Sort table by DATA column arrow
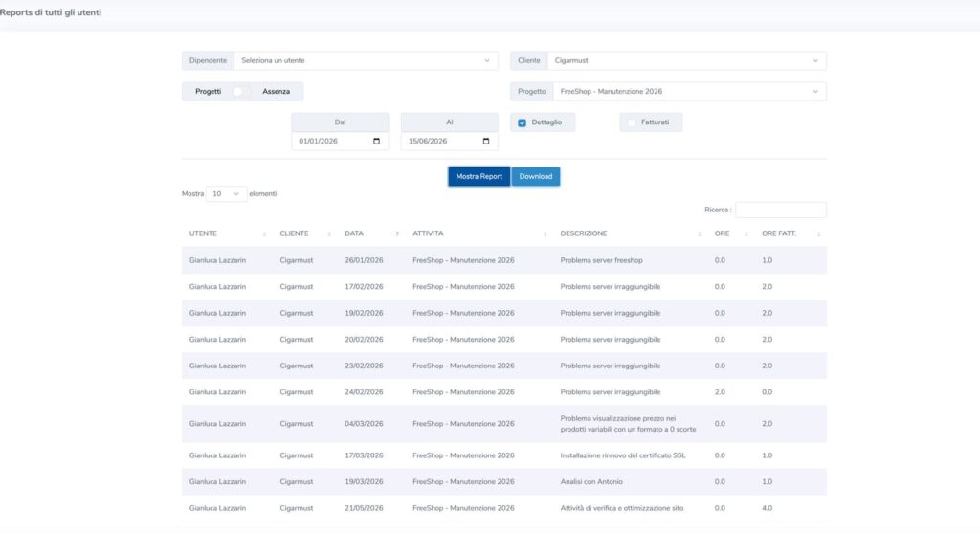Screen dimensions: 980x533 pos(397,233)
